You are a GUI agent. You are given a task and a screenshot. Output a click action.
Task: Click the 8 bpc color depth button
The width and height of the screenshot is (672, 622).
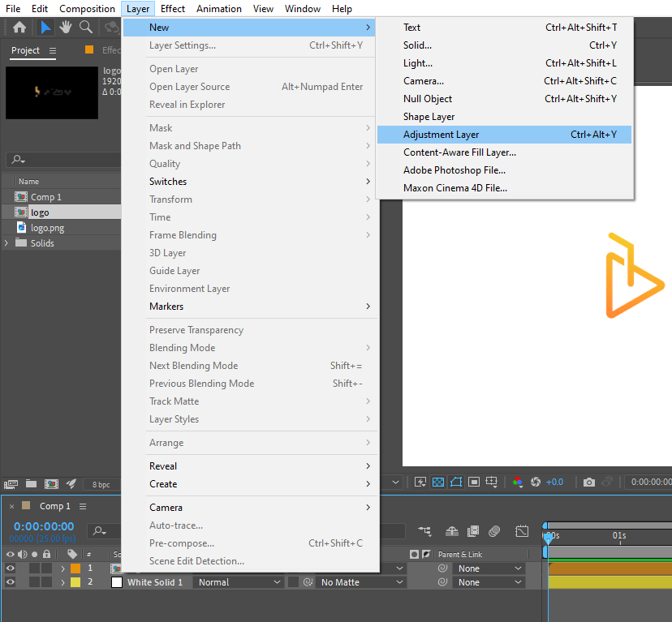[101, 484]
